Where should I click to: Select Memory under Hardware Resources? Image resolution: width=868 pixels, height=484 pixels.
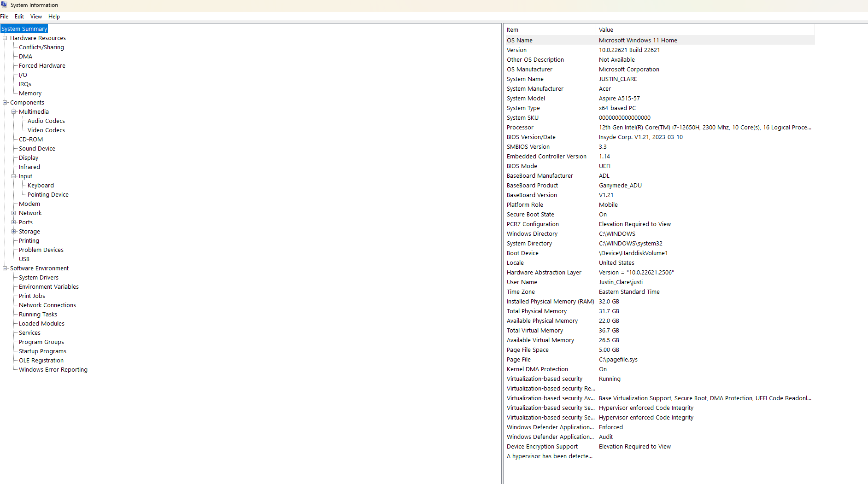point(30,93)
